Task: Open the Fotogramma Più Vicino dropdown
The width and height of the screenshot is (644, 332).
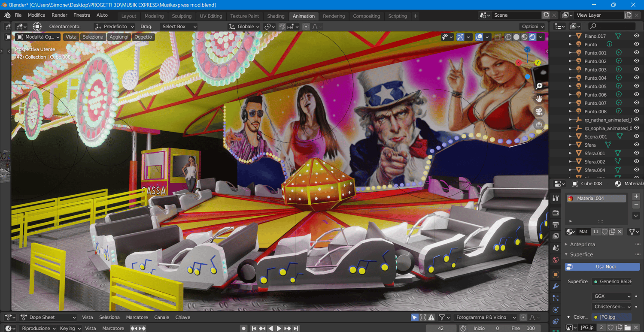Action: point(485,317)
